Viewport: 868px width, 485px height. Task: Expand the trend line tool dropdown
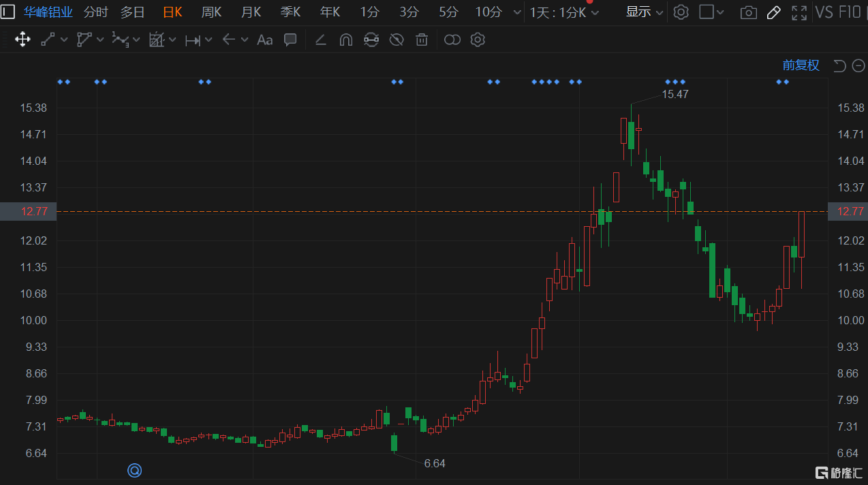[64, 40]
